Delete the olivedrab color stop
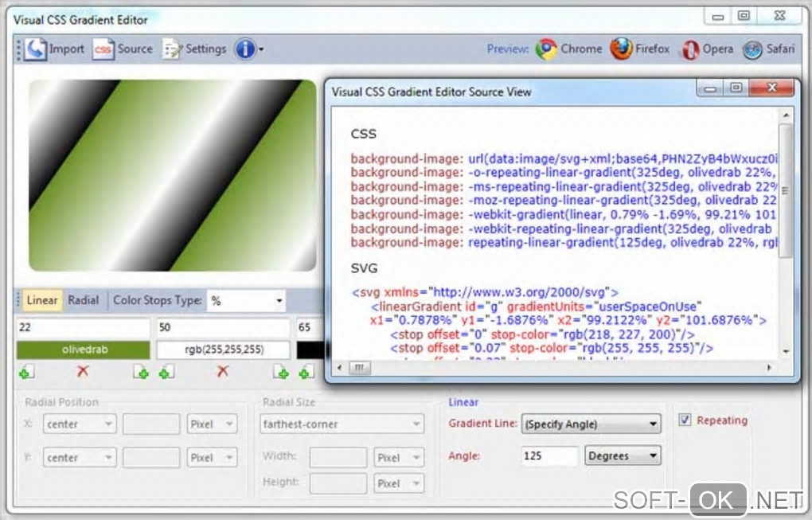This screenshot has width=812, height=520. point(83,371)
